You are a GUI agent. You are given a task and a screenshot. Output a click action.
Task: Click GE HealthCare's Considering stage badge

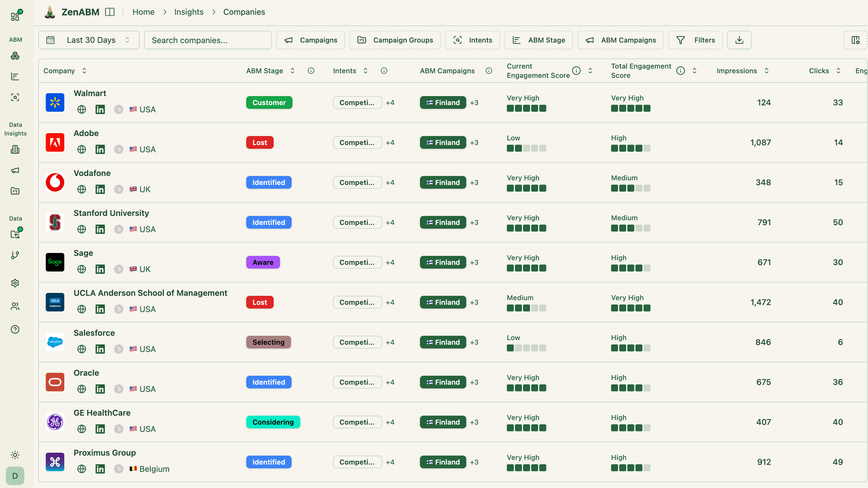click(x=273, y=422)
